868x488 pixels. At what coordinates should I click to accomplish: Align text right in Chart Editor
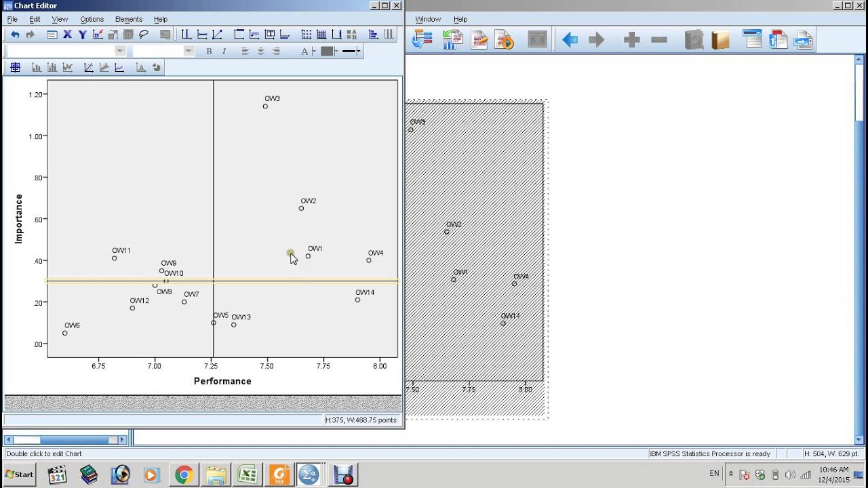276,51
